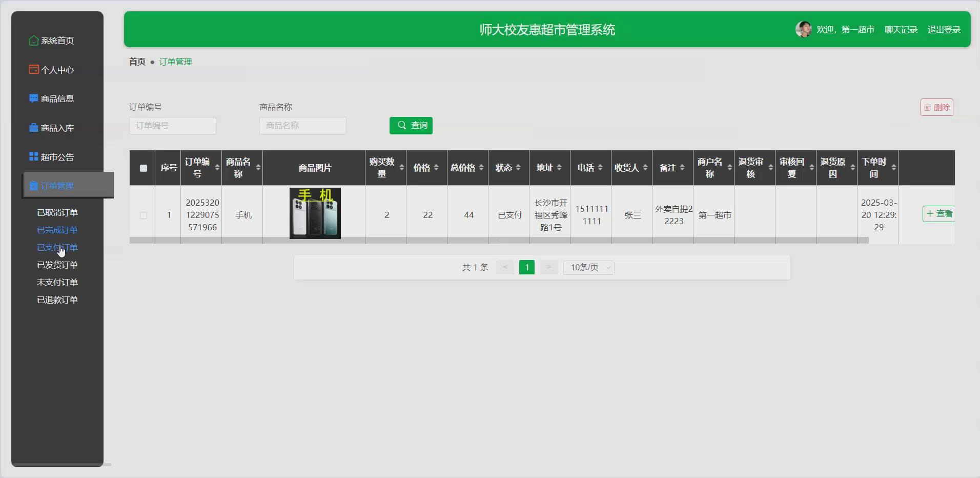
Task: Open the phone product image thumbnail
Action: 315,213
